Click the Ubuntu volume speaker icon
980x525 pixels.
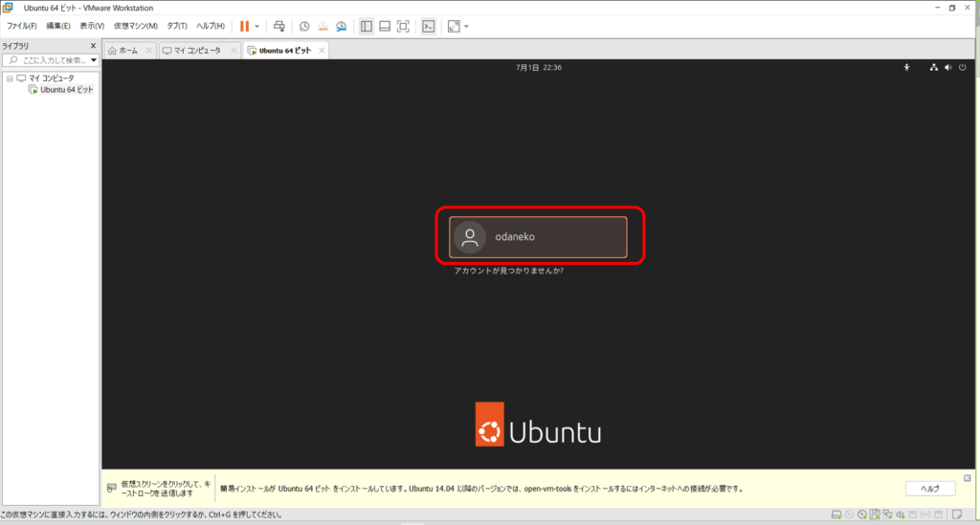(x=947, y=68)
